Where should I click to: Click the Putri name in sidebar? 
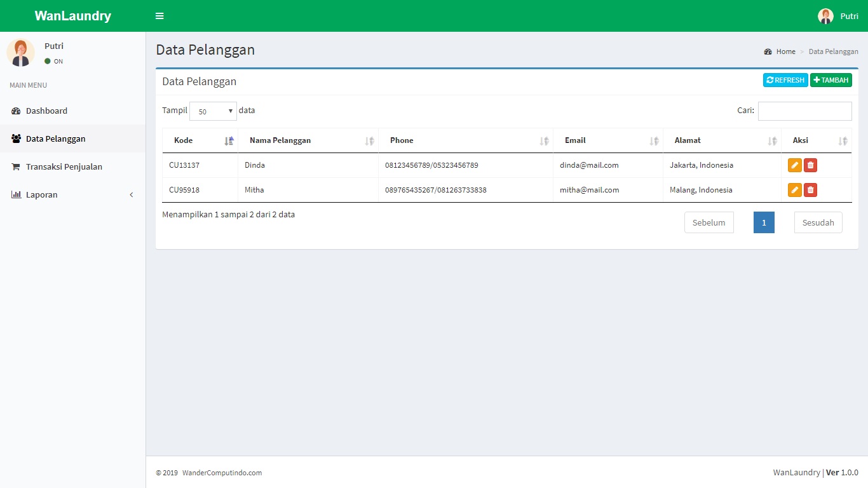54,46
